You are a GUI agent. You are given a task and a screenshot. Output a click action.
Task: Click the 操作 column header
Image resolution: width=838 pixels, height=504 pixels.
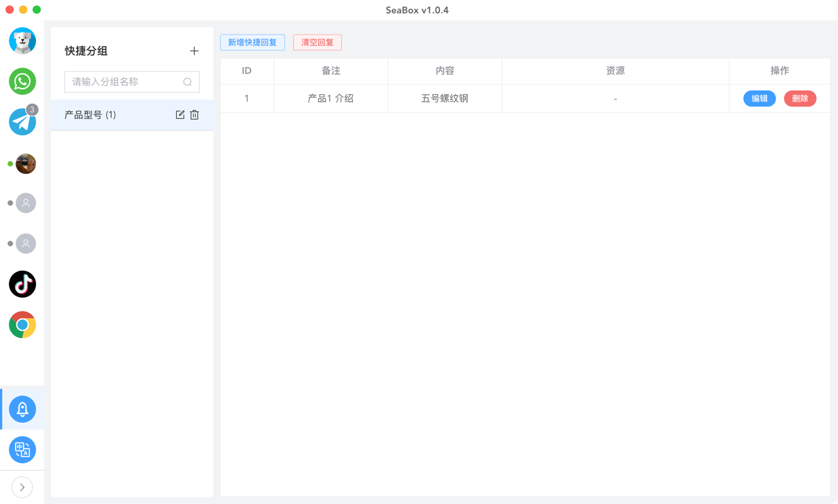[780, 71]
